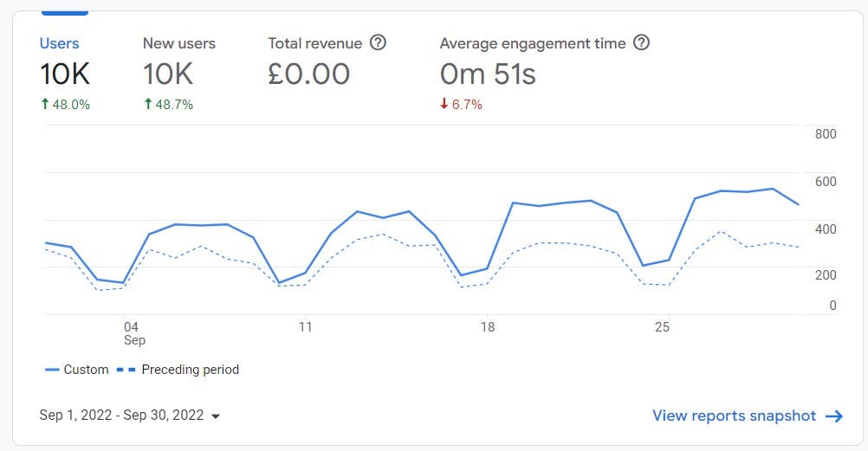This screenshot has width=868, height=451.
Task: Click the 600 y-axis label
Action: click(826, 182)
